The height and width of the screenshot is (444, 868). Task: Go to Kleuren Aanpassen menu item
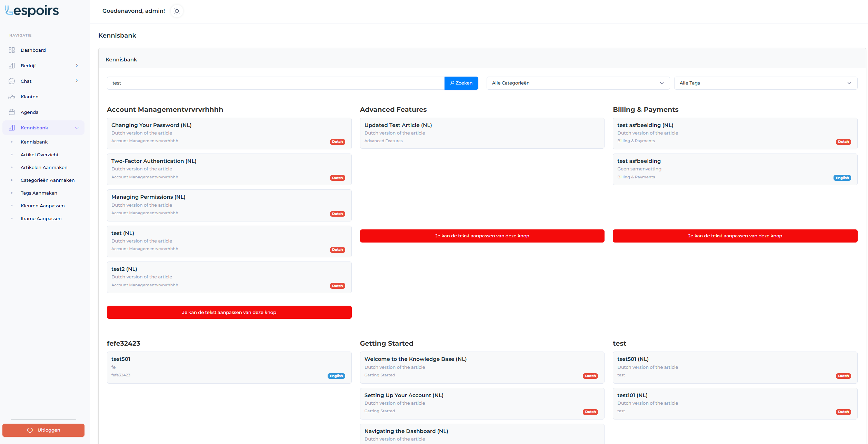point(43,206)
